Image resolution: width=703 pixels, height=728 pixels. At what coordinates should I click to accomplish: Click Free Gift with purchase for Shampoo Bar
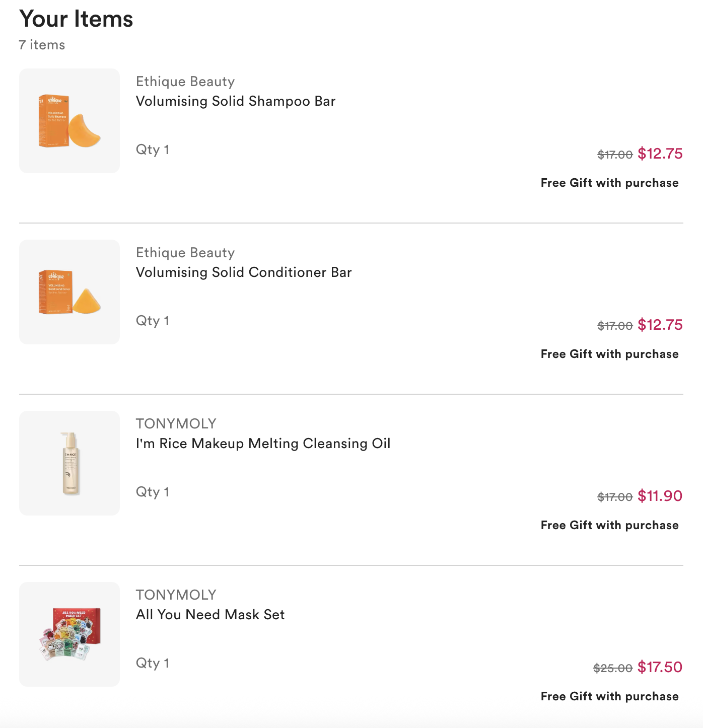609,183
